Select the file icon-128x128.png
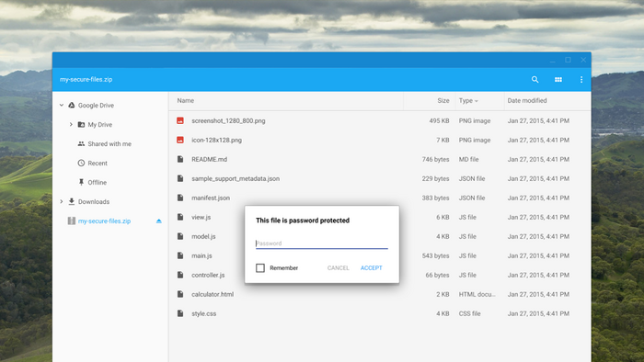644x362 pixels. 216,140
